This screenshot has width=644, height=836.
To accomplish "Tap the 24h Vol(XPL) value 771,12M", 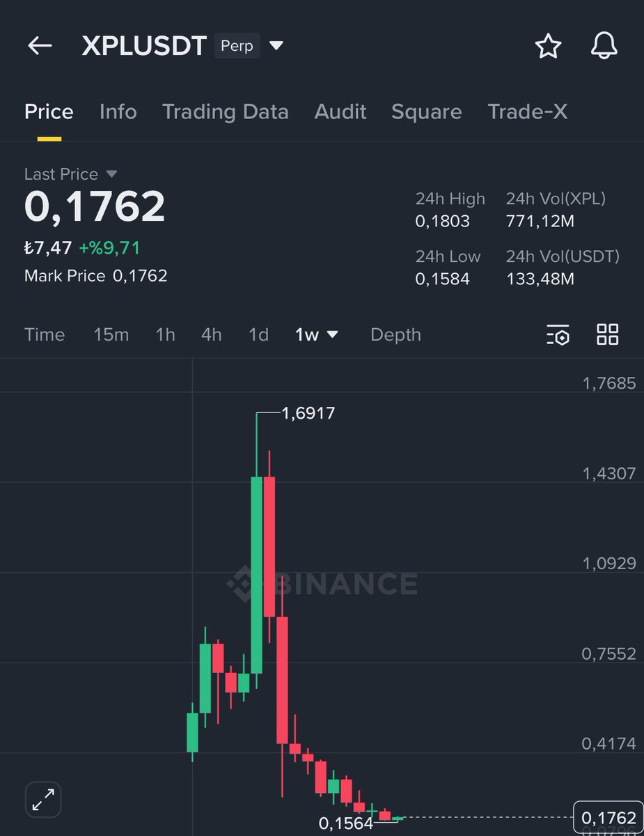I will [540, 222].
